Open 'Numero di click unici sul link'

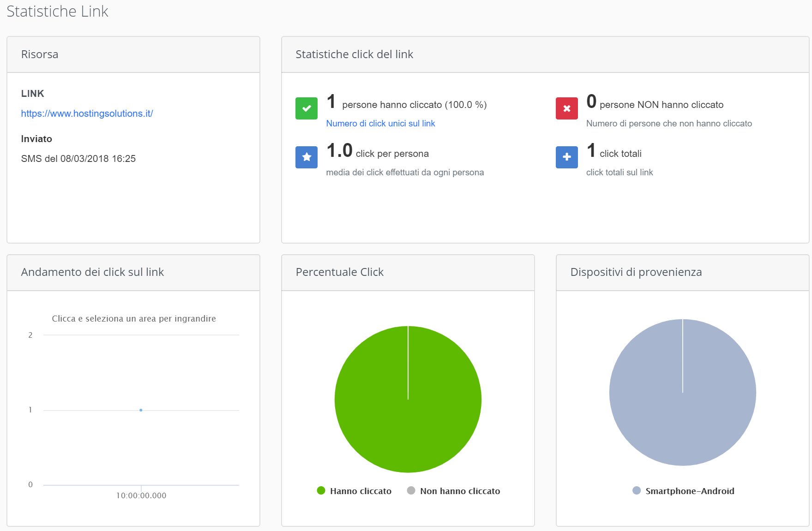coord(380,123)
